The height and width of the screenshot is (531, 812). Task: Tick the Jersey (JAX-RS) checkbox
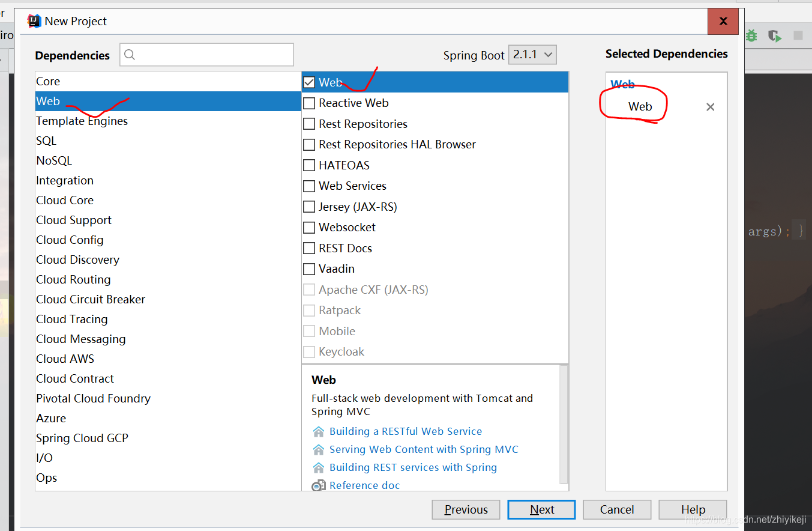click(x=309, y=207)
